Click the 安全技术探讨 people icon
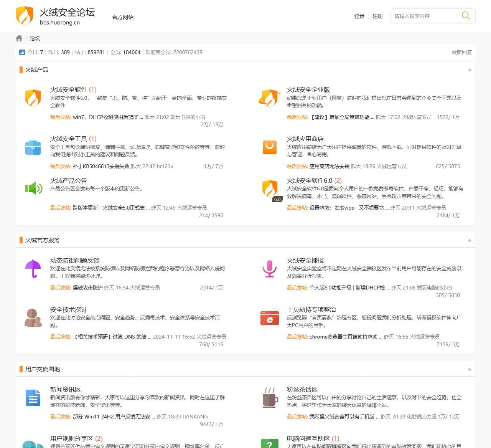The width and height of the screenshot is (491, 448). tap(33, 318)
